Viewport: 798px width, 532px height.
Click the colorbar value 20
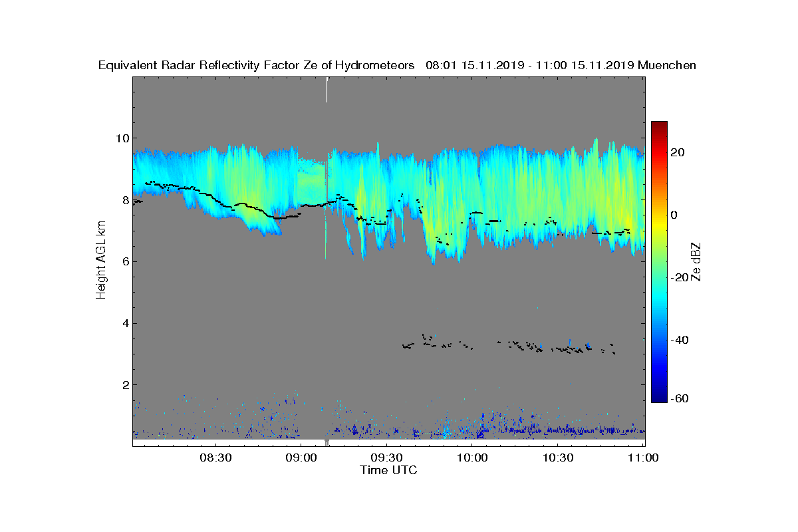(x=678, y=152)
